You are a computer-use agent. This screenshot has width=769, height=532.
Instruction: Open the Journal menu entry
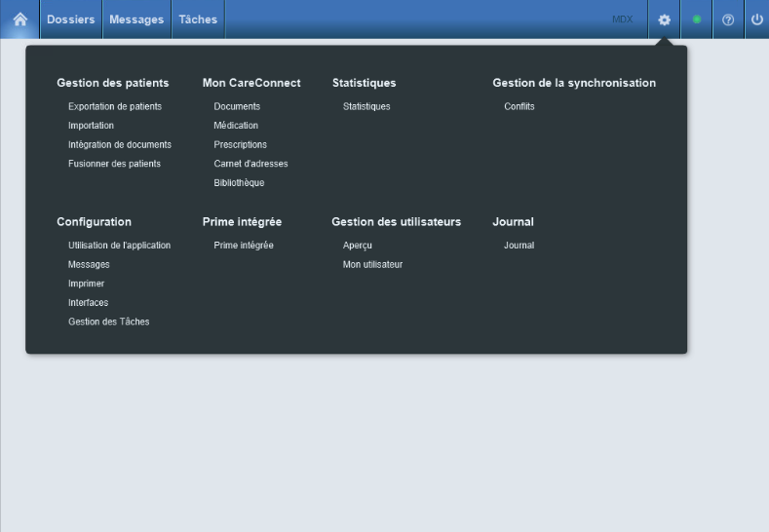click(519, 246)
